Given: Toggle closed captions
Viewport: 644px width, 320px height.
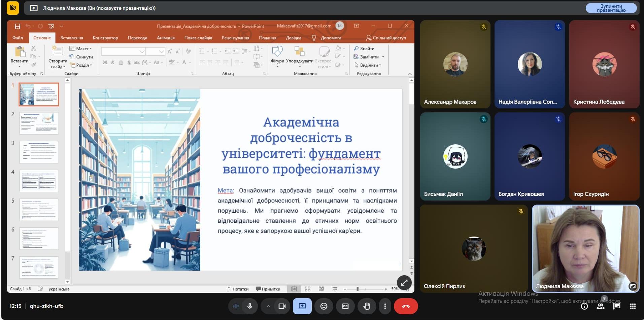Looking at the screenshot, I should (345, 306).
